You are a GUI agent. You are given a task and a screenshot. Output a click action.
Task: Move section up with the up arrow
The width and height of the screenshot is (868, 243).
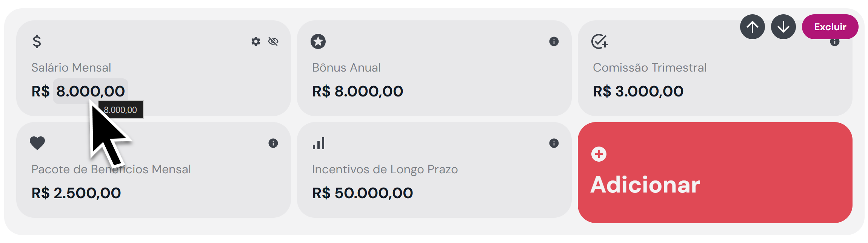[753, 27]
